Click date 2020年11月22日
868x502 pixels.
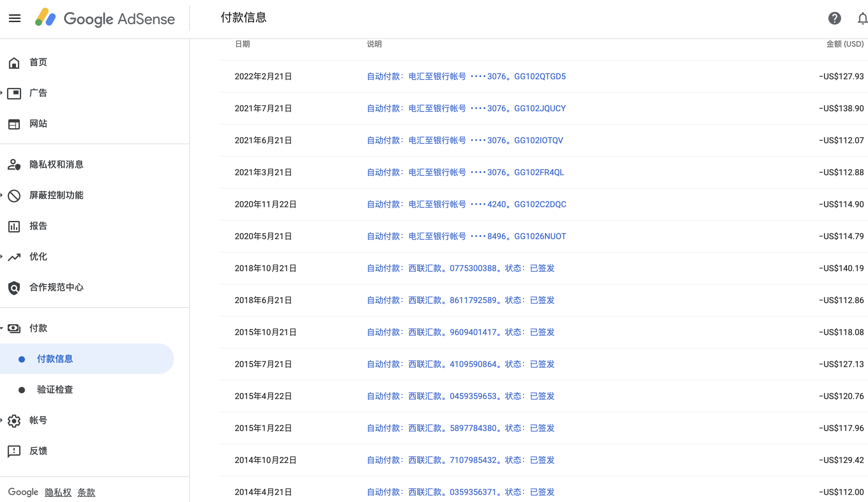pyautogui.click(x=265, y=205)
